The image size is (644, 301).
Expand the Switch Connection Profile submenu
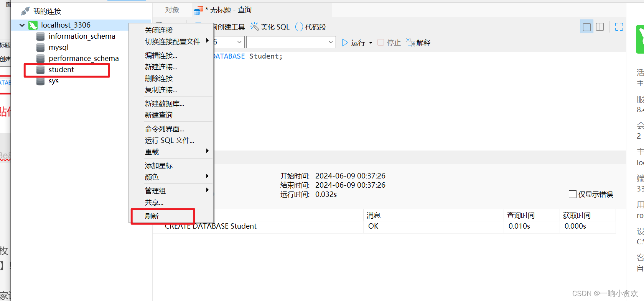point(208,40)
